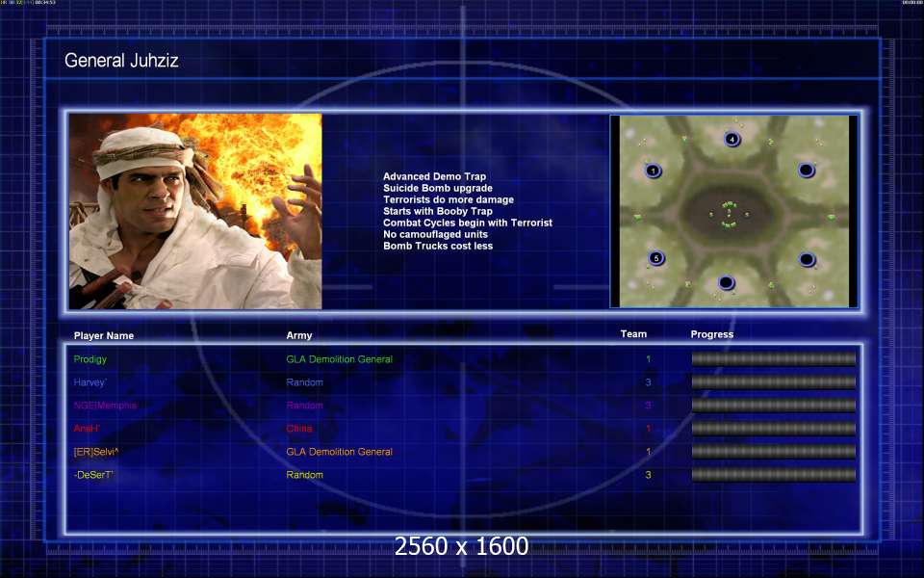Select start position marker 4 on the minimap
The width and height of the screenshot is (924, 578).
pyautogui.click(x=731, y=139)
